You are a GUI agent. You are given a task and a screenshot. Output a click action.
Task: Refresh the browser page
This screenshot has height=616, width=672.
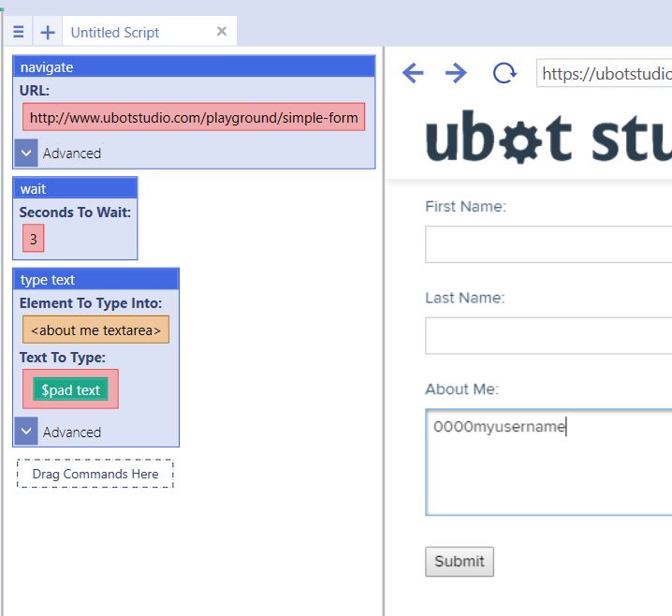504,73
